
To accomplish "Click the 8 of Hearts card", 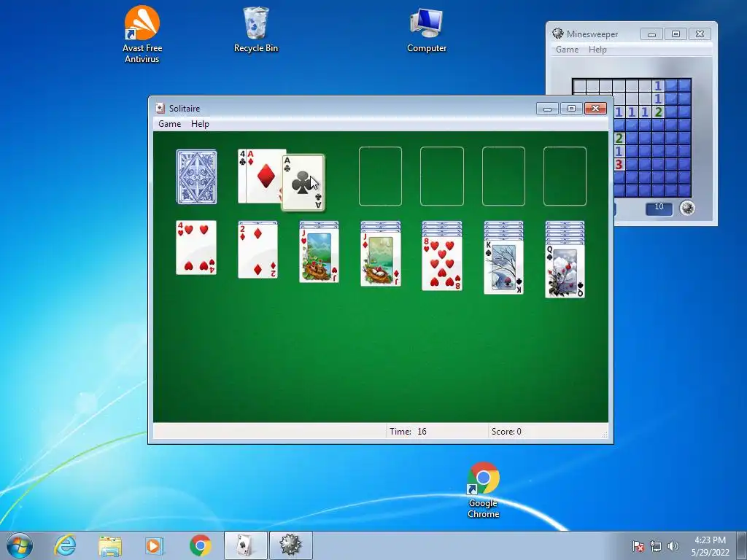I will click(x=441, y=263).
